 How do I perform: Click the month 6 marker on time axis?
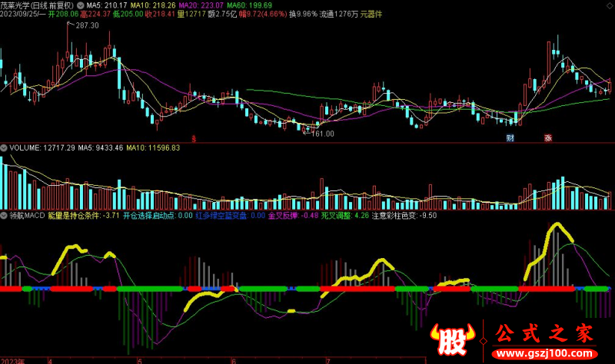coord(234,361)
